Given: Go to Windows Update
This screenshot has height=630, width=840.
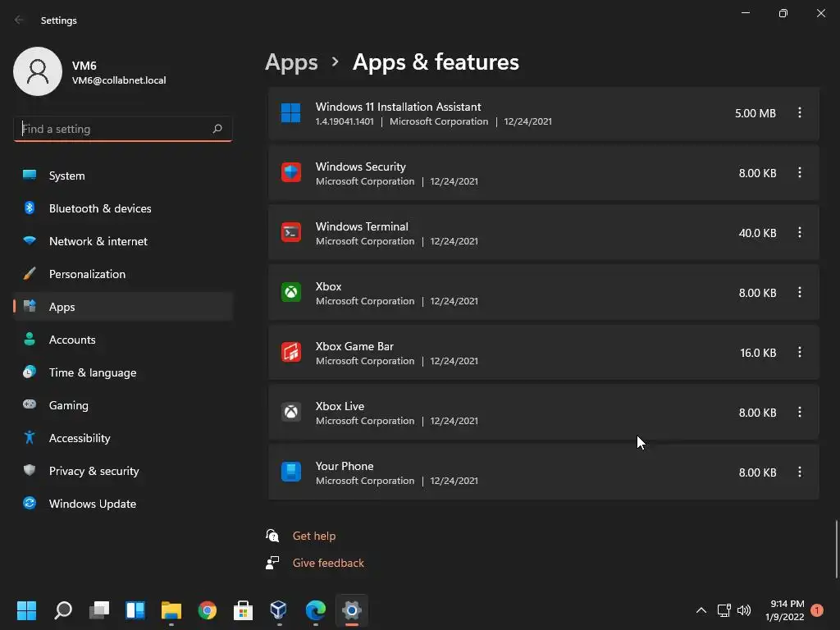Looking at the screenshot, I should (123, 504).
